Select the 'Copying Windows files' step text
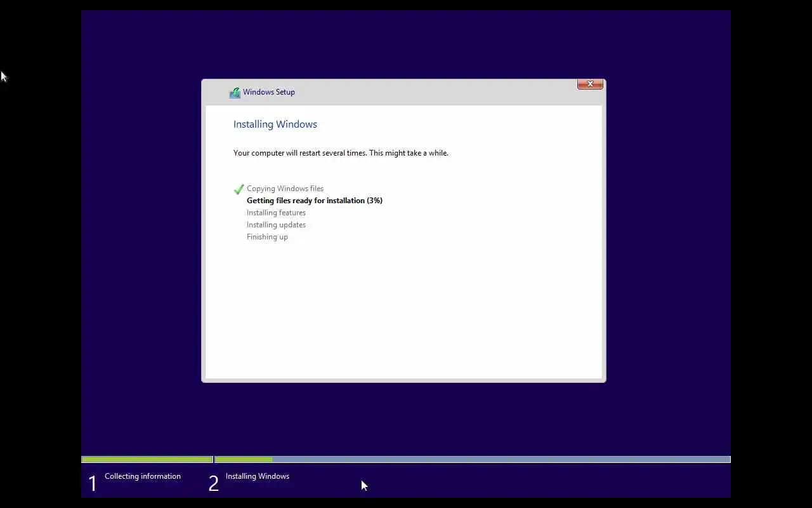 285,189
